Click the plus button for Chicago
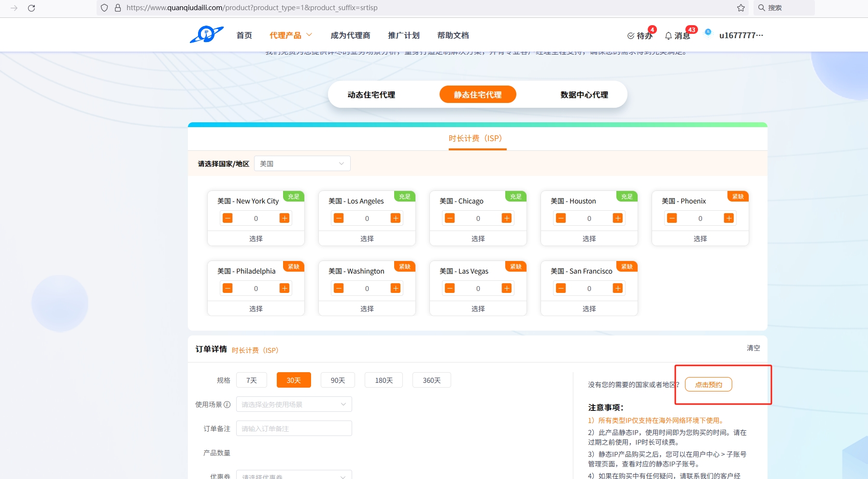 pyautogui.click(x=507, y=218)
